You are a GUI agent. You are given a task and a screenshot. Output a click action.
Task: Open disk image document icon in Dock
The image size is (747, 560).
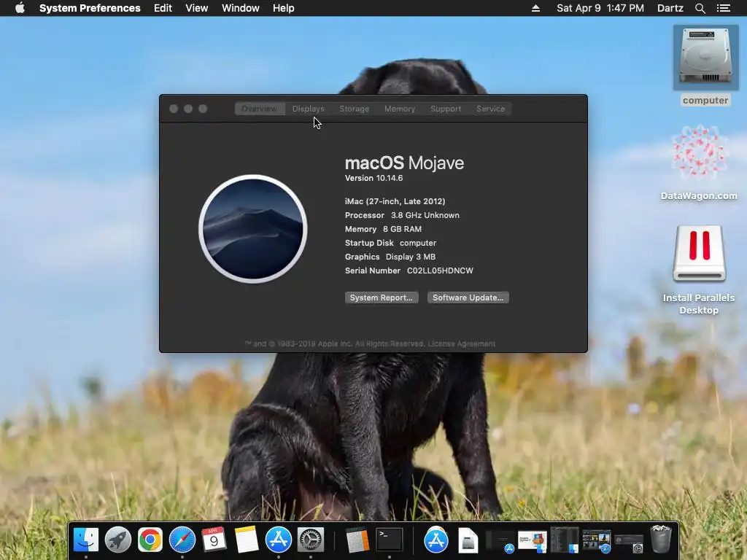[x=468, y=540]
